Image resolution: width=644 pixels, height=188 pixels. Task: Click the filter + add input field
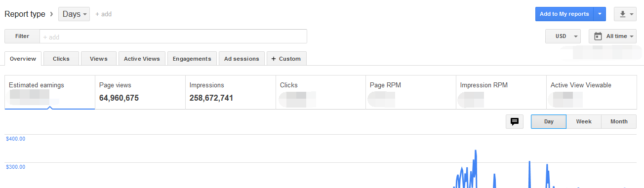click(173, 37)
